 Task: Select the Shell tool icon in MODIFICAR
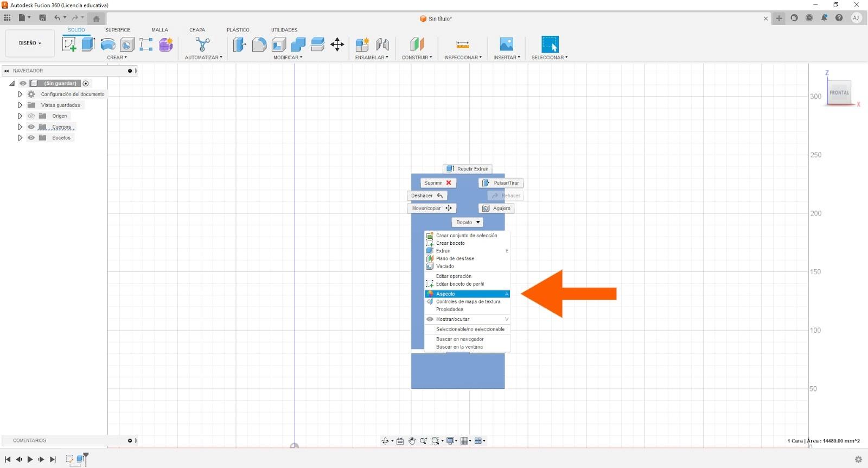[x=279, y=45]
